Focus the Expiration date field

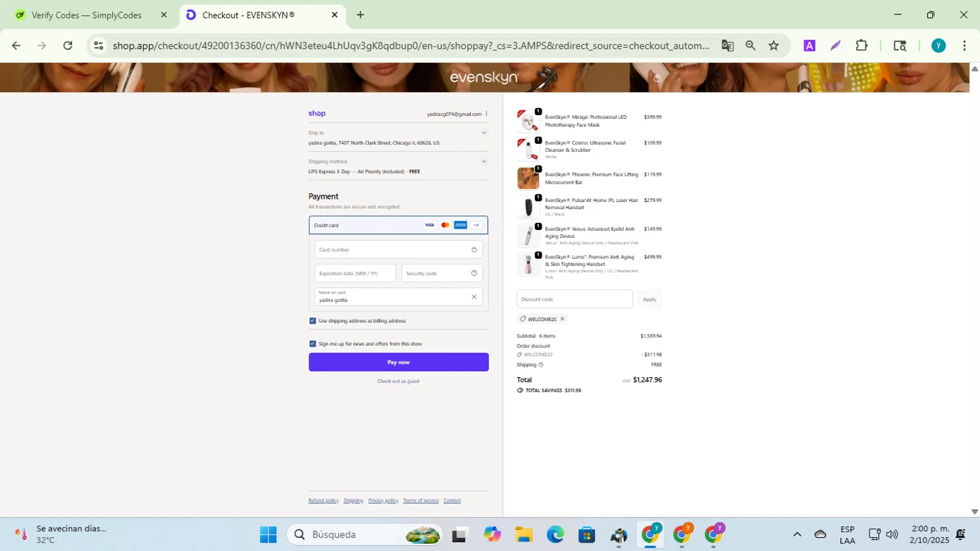click(355, 273)
